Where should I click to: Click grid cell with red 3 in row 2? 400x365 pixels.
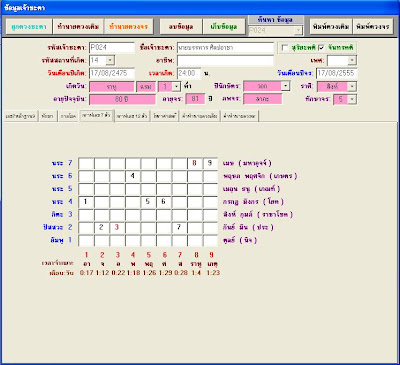[117, 228]
